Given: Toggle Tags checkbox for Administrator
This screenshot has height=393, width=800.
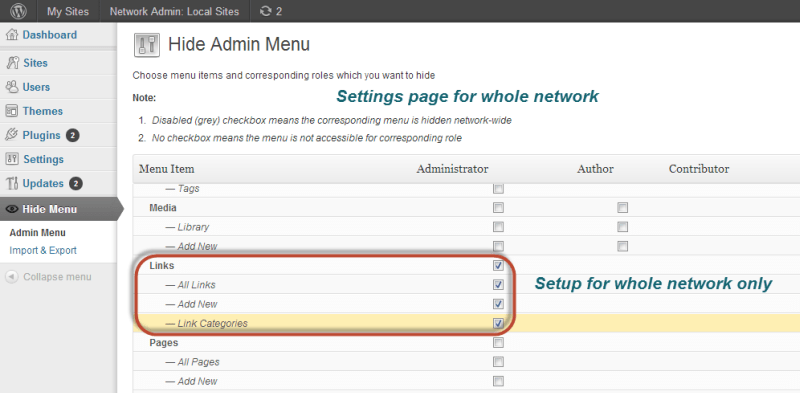Looking at the screenshot, I should pos(498,189).
